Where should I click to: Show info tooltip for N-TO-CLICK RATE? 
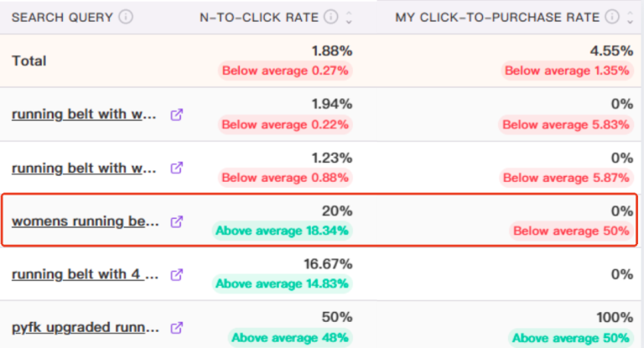point(331,17)
